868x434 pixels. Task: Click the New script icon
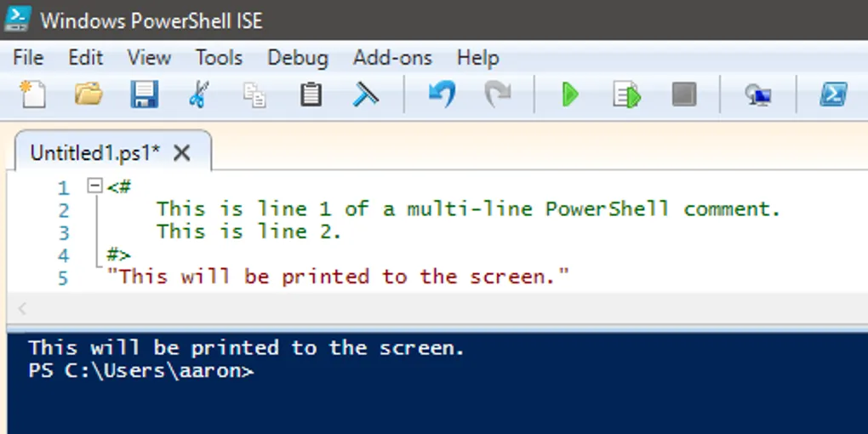(x=32, y=94)
